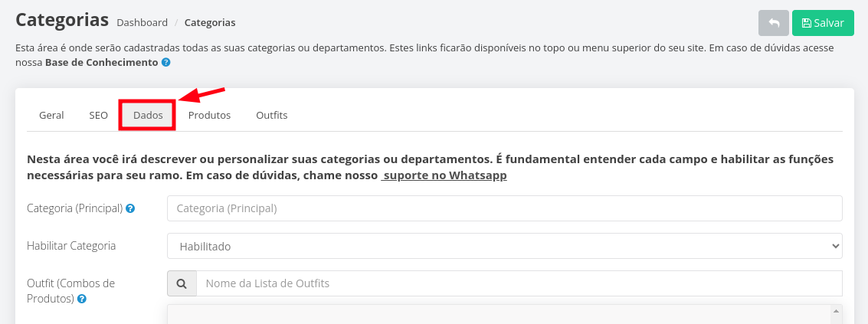Click the back arrow button
This screenshot has width=868, height=324.
[774, 23]
